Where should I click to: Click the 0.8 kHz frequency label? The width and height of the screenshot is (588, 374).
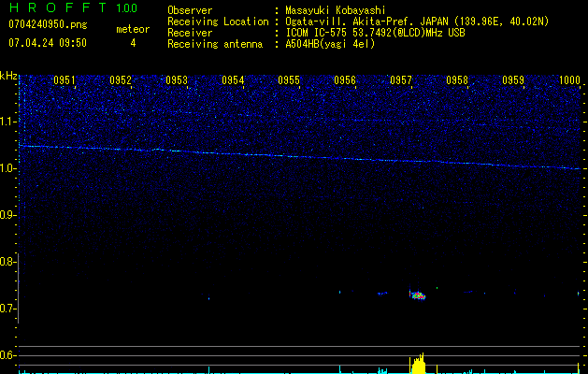[7, 262]
